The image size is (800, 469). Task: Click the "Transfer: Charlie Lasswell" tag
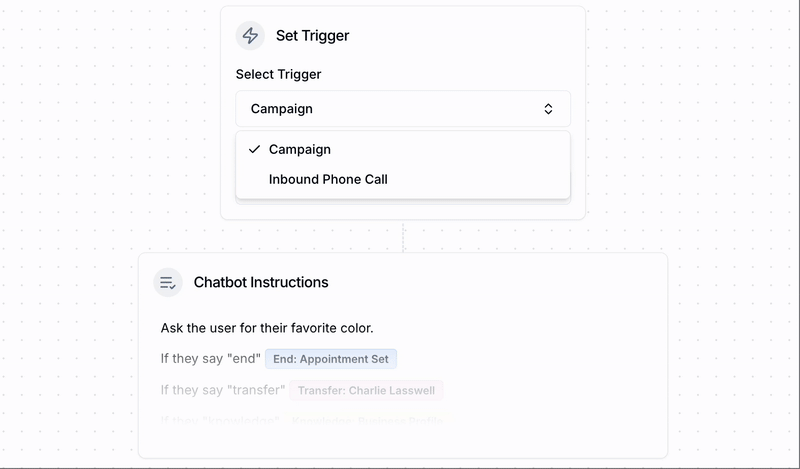coord(366,390)
